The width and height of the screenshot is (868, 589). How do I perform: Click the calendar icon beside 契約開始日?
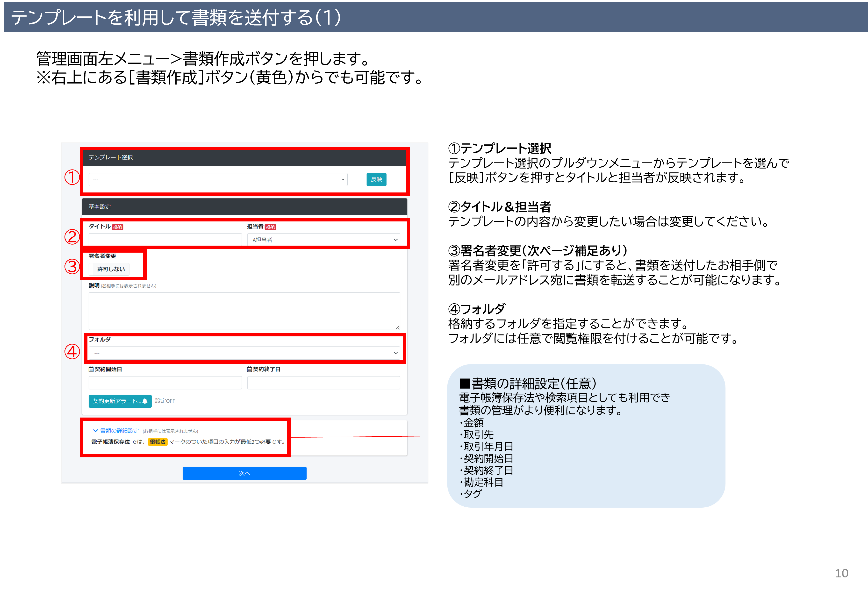[91, 369]
